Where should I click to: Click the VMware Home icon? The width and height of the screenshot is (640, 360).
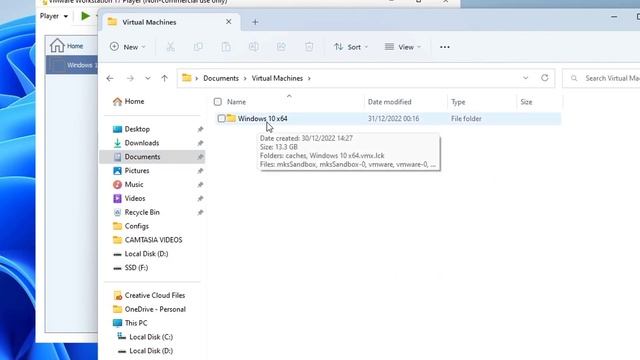(57, 45)
